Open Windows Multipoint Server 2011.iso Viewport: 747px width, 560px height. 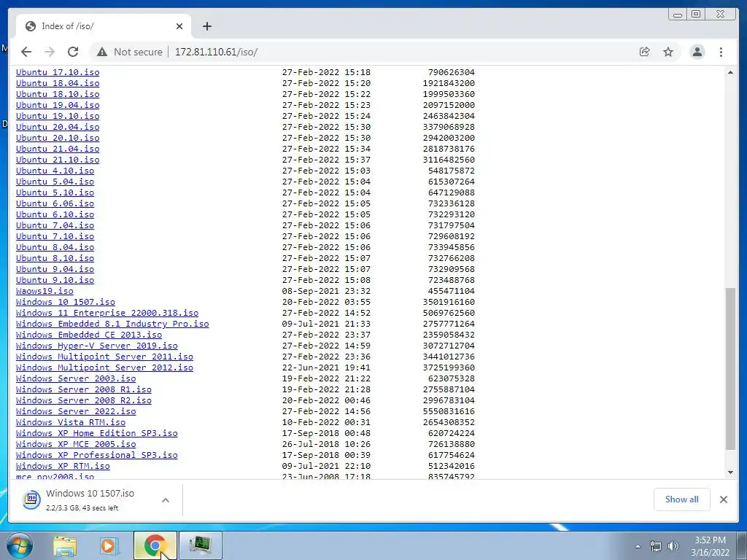tap(104, 357)
